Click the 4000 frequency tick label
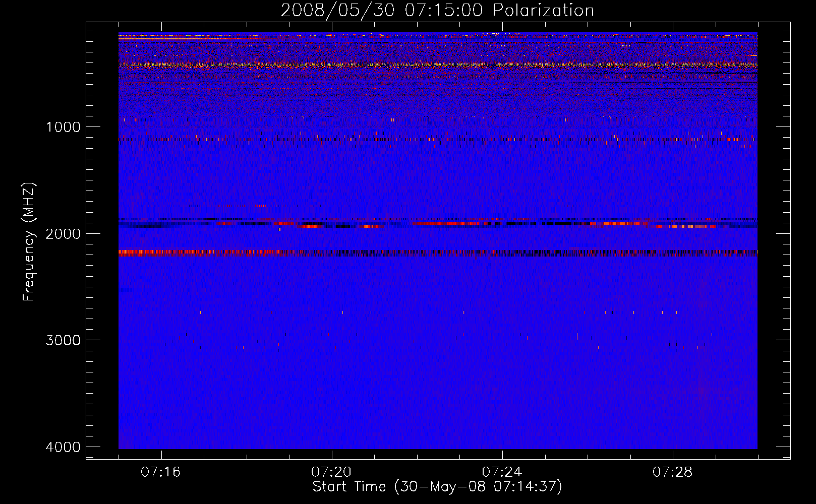The height and width of the screenshot is (504, 816). click(x=64, y=447)
